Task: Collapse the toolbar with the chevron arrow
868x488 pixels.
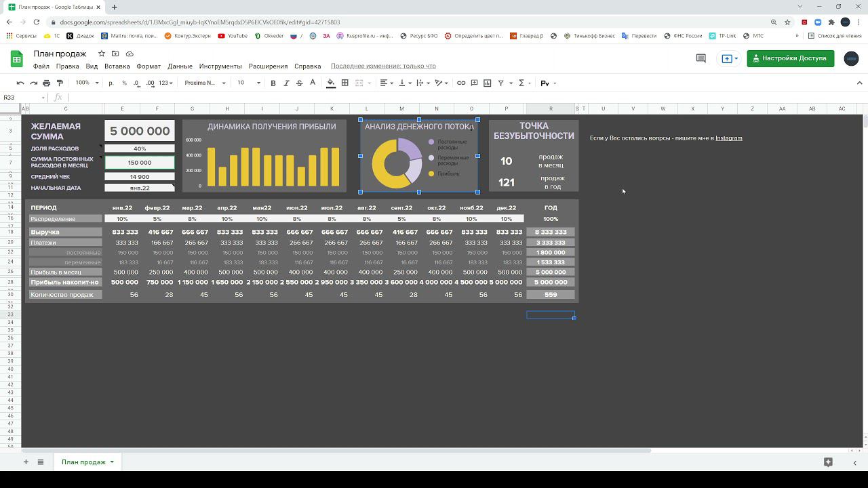Action: [x=860, y=83]
